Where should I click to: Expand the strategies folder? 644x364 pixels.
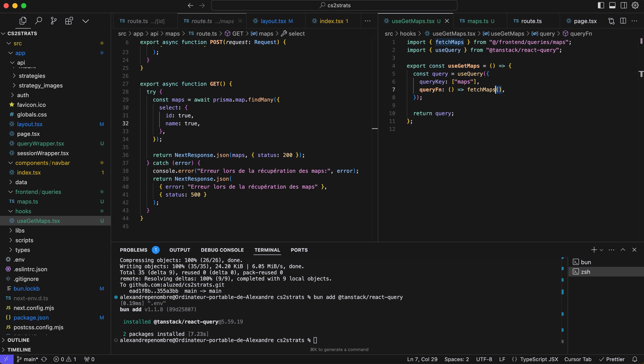(x=32, y=76)
